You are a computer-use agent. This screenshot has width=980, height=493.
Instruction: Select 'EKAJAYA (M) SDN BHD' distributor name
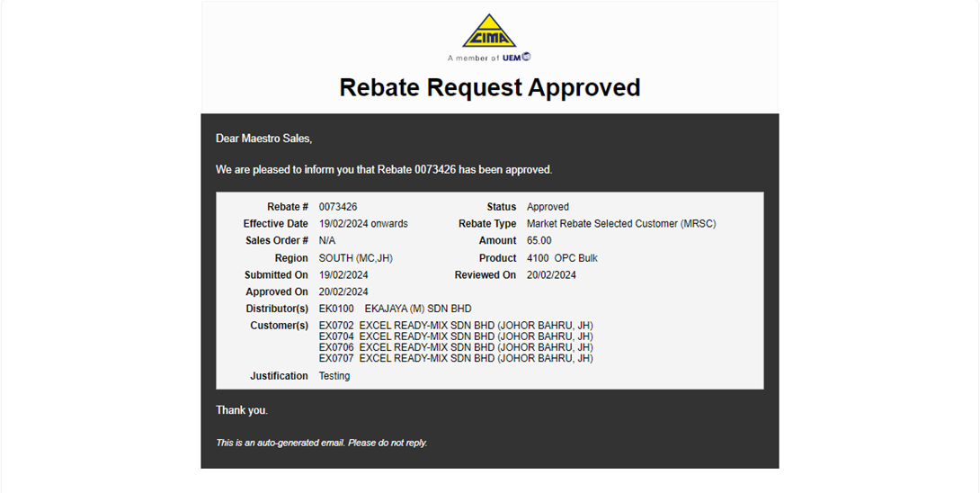(x=418, y=309)
